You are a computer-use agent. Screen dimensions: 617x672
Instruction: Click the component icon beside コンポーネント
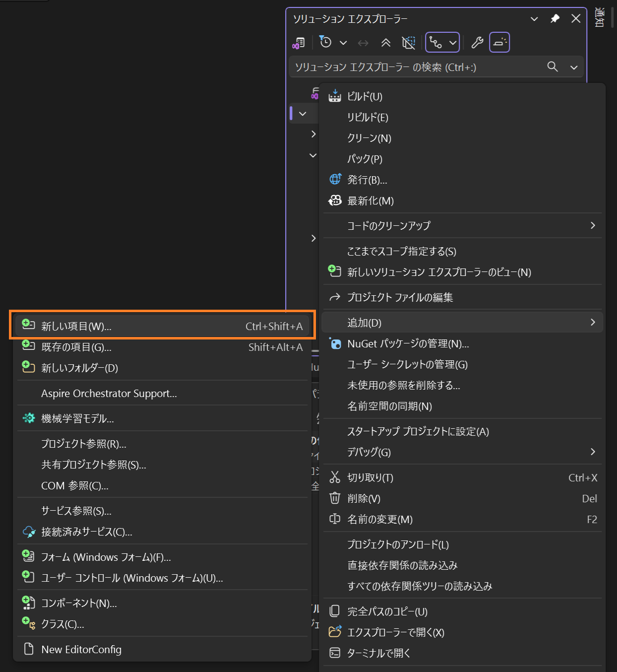point(28,603)
